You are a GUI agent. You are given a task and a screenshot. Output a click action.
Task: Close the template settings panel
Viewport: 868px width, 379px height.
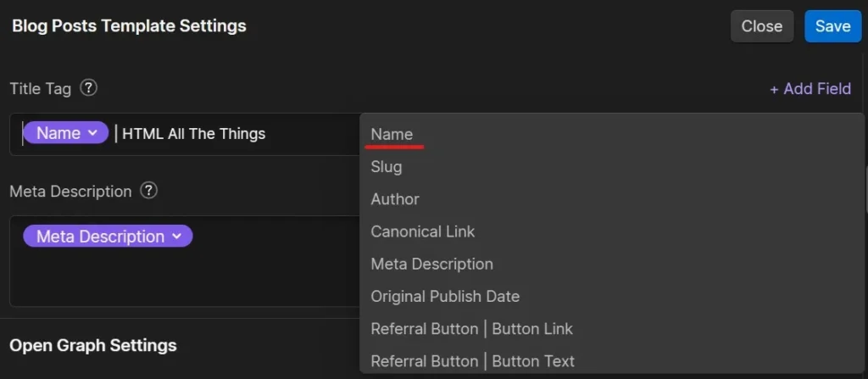click(761, 26)
